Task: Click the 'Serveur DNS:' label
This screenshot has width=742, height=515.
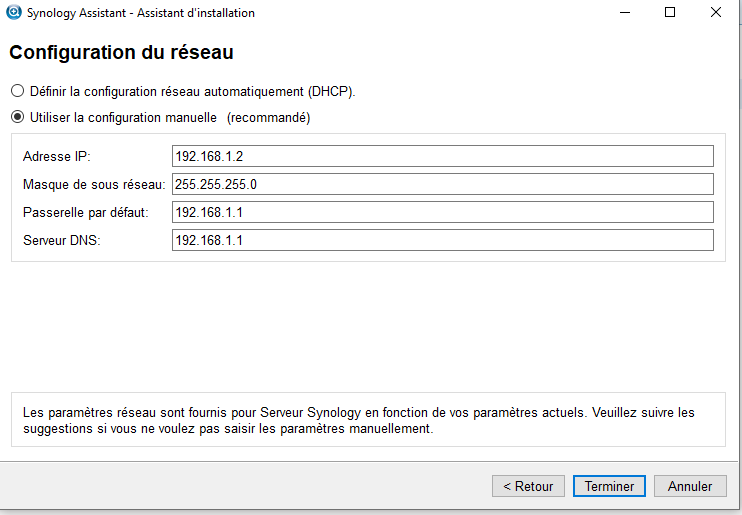Action: [x=62, y=240]
